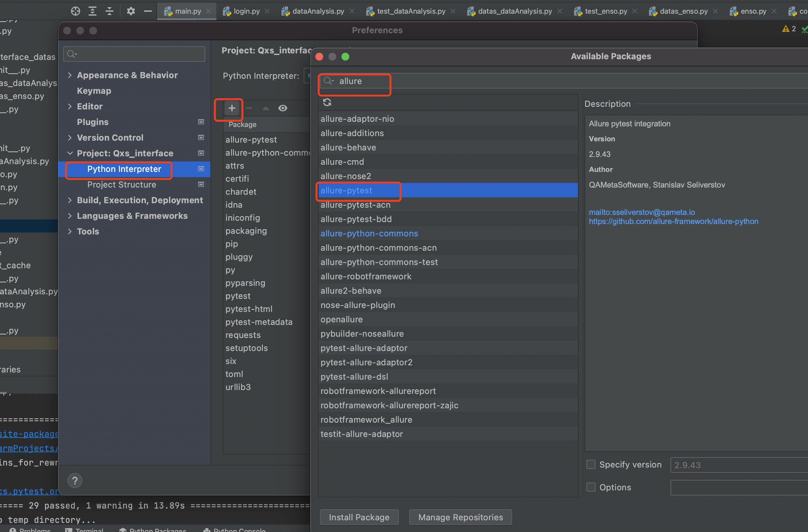Select allure-python-commons in available packages
Viewport: 808px width, 532px height.
click(448, 233)
